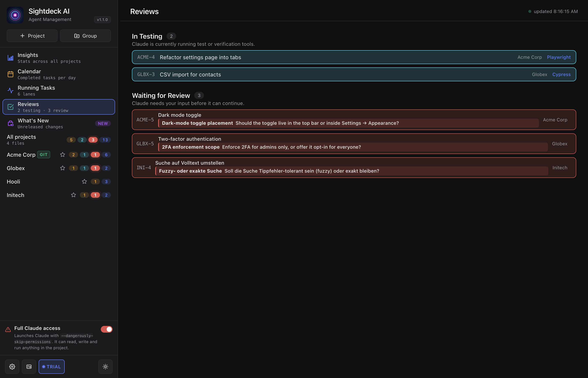Viewport: 588px width, 378px height.
Task: Star the Globex project
Action: pyautogui.click(x=63, y=168)
